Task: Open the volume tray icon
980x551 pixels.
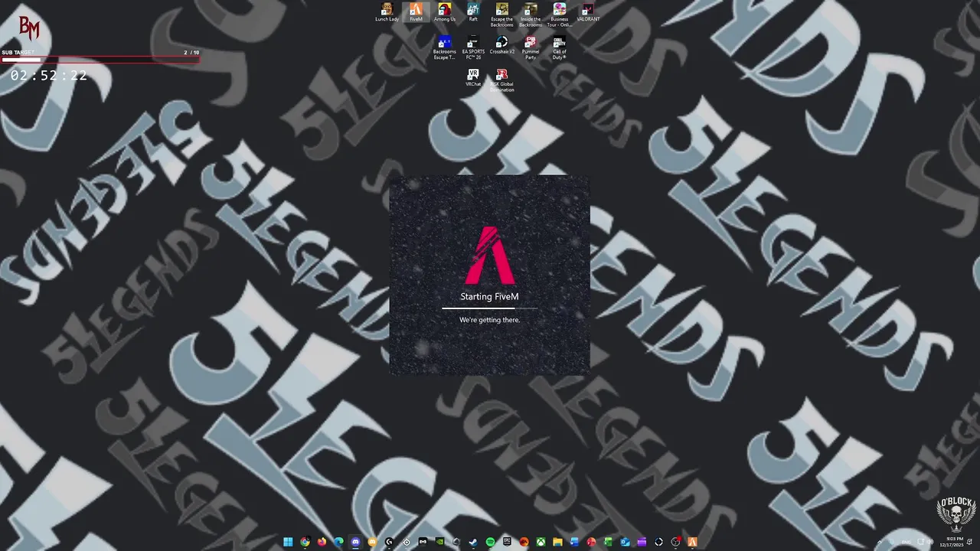Action: [930, 542]
